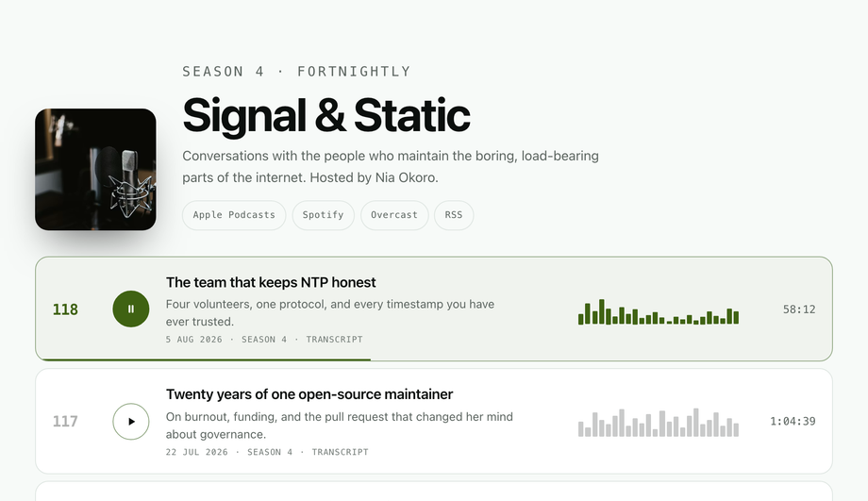Click the Season 4 Fortnightly label

296,72
